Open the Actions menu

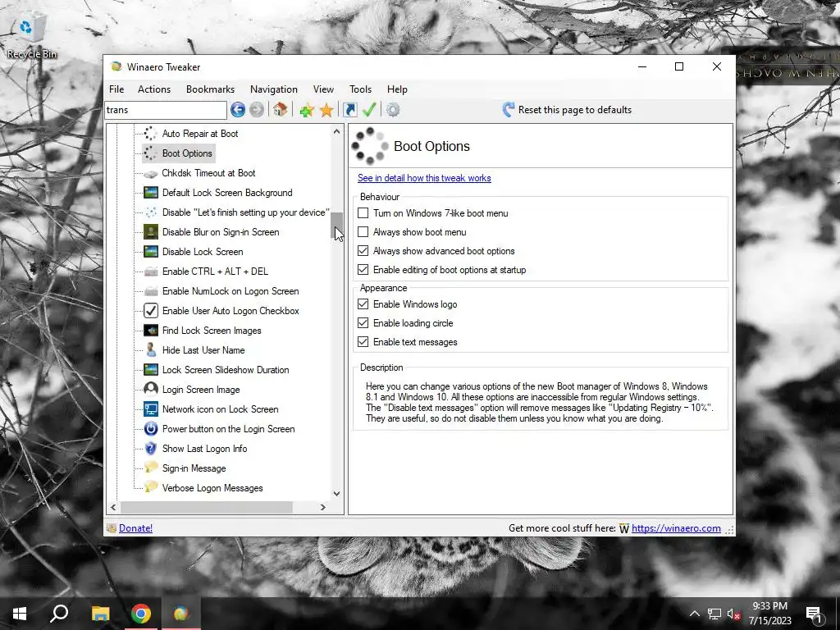[x=154, y=89]
